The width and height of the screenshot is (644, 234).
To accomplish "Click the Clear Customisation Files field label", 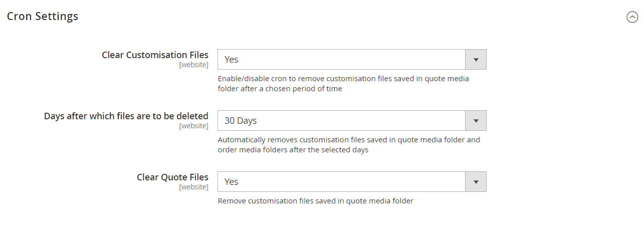I will point(155,55).
